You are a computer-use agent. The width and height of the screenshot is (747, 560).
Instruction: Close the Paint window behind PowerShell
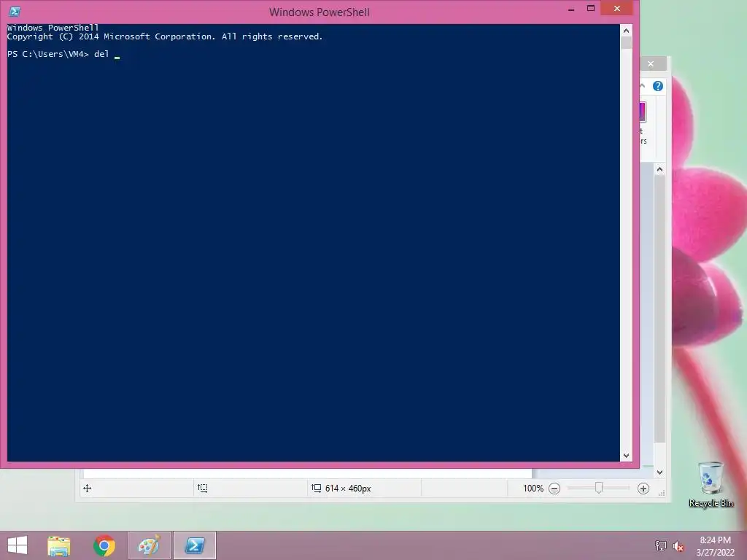[x=651, y=64]
